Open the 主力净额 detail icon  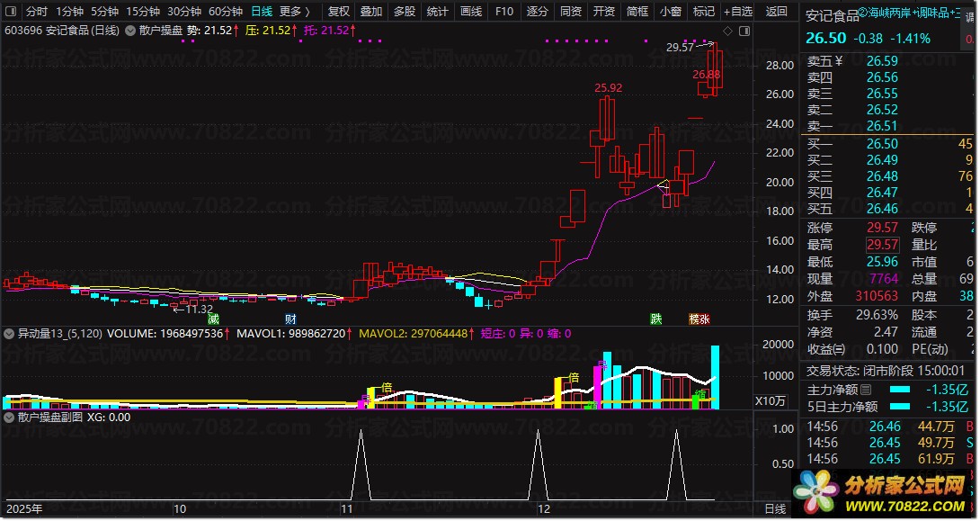click(866, 390)
